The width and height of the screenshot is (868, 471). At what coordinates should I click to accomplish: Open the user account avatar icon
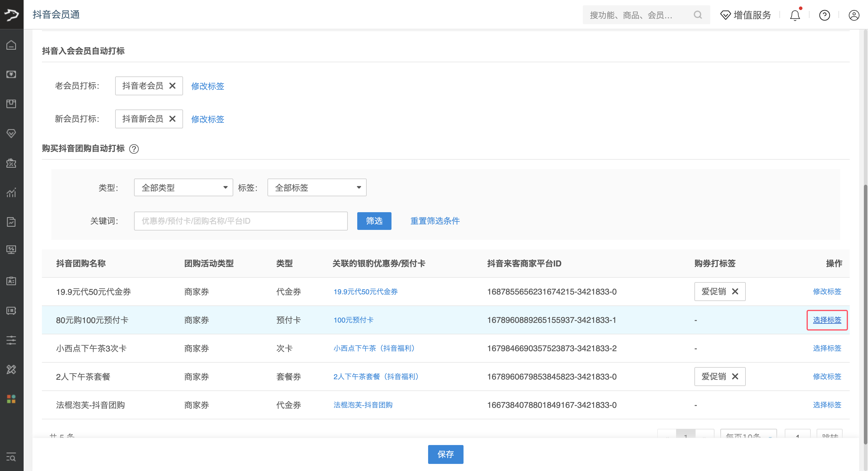click(x=854, y=15)
